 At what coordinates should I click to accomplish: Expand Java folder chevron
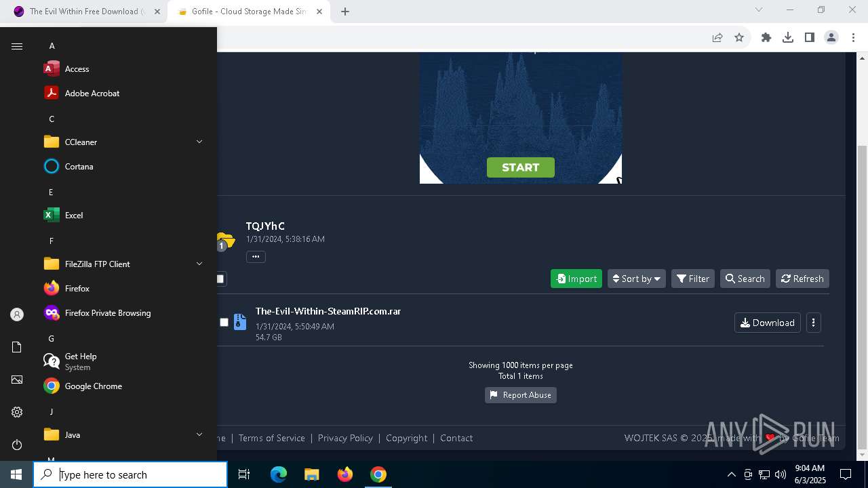pos(199,434)
